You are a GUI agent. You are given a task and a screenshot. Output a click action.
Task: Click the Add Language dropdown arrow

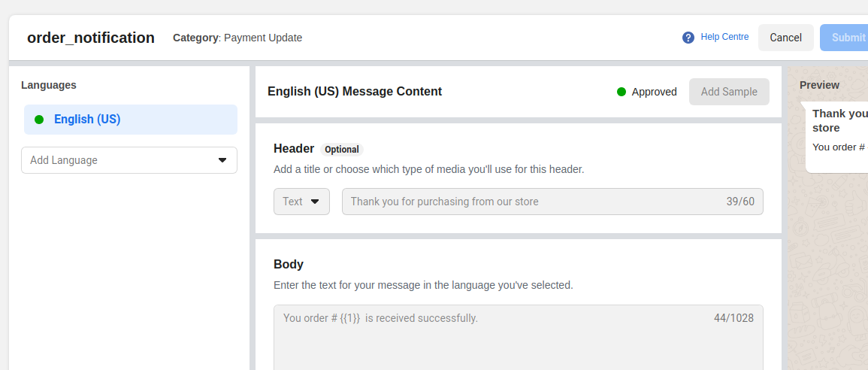[222, 160]
